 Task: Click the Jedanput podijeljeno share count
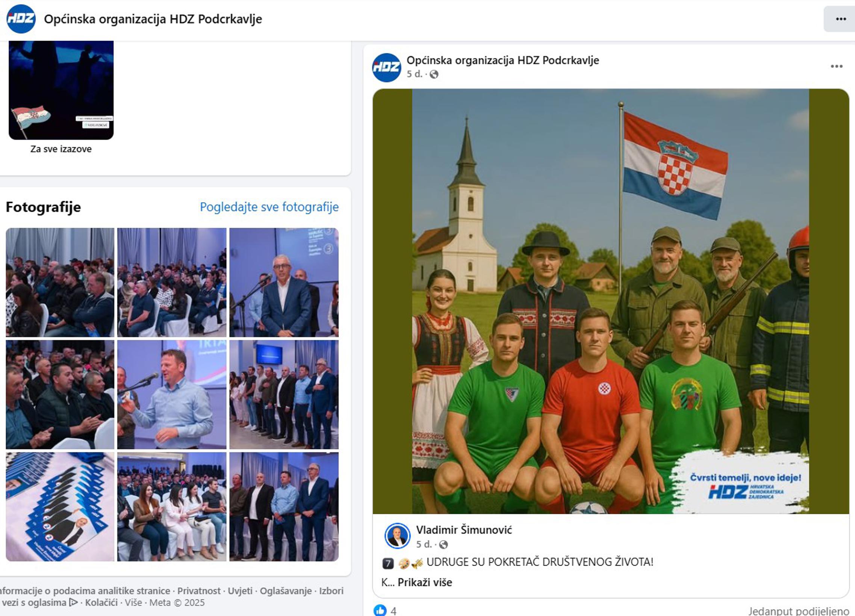tap(799, 611)
